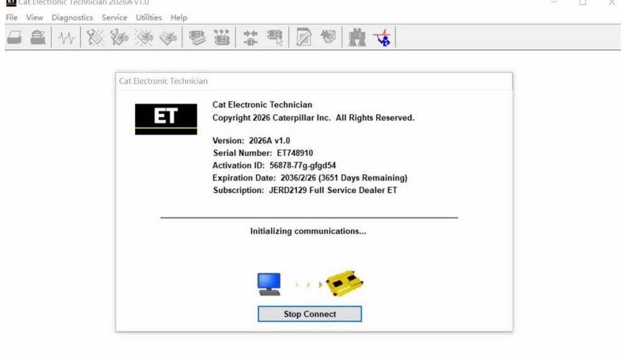The image size is (644, 356).
Task: Click 'Activation ID: 56878-77g-gfgd54' line
Action: (x=274, y=165)
